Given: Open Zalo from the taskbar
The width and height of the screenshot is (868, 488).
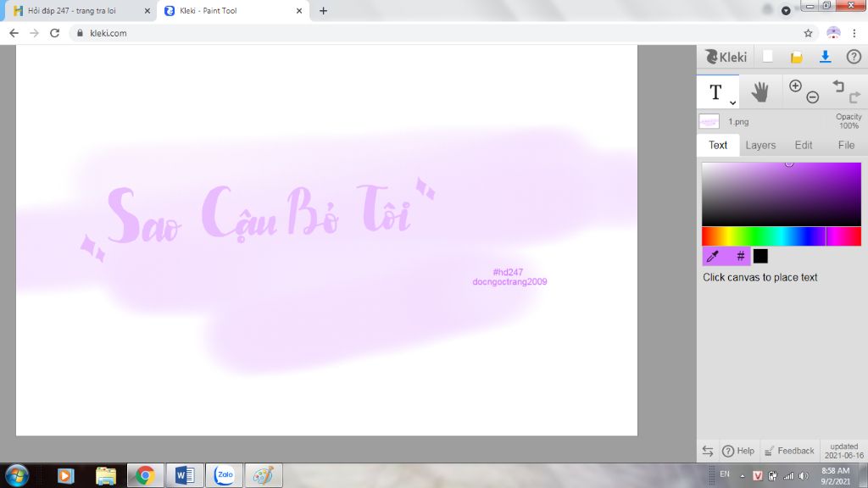Looking at the screenshot, I should pos(224,475).
